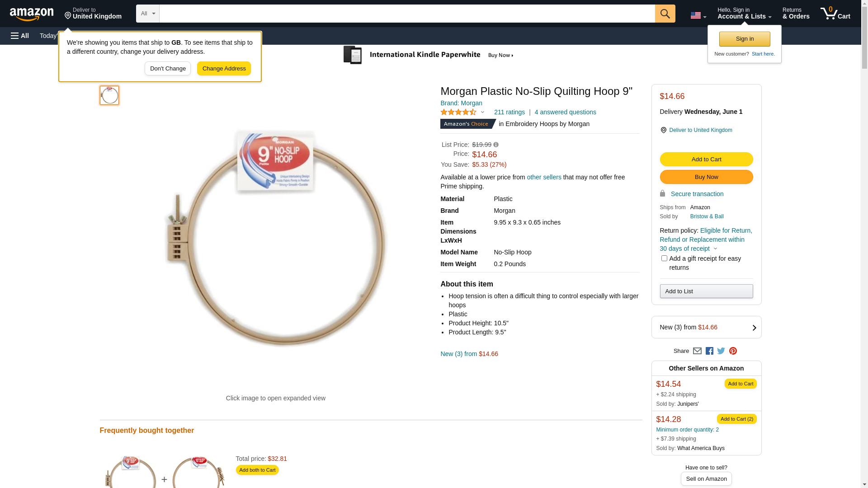
Task: Open the country flag language dropdown
Action: pyautogui.click(x=698, y=15)
